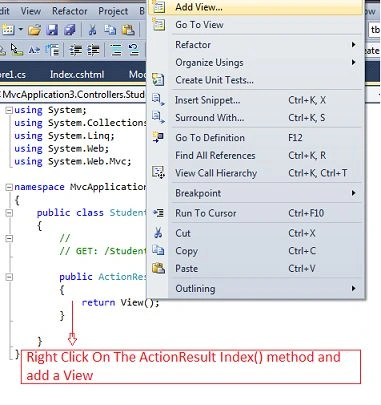The height and width of the screenshot is (405, 381).
Task: Open the View menu
Action: pyautogui.click(x=31, y=11)
